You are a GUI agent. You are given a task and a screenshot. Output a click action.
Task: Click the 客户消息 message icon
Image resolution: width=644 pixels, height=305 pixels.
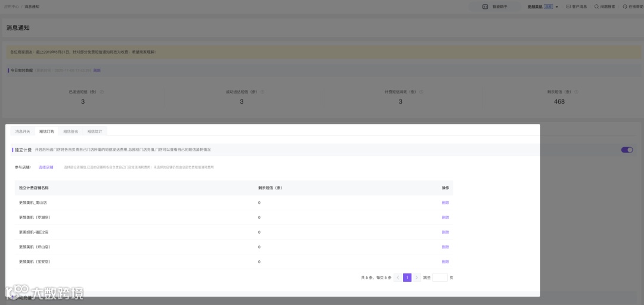tap(568, 7)
